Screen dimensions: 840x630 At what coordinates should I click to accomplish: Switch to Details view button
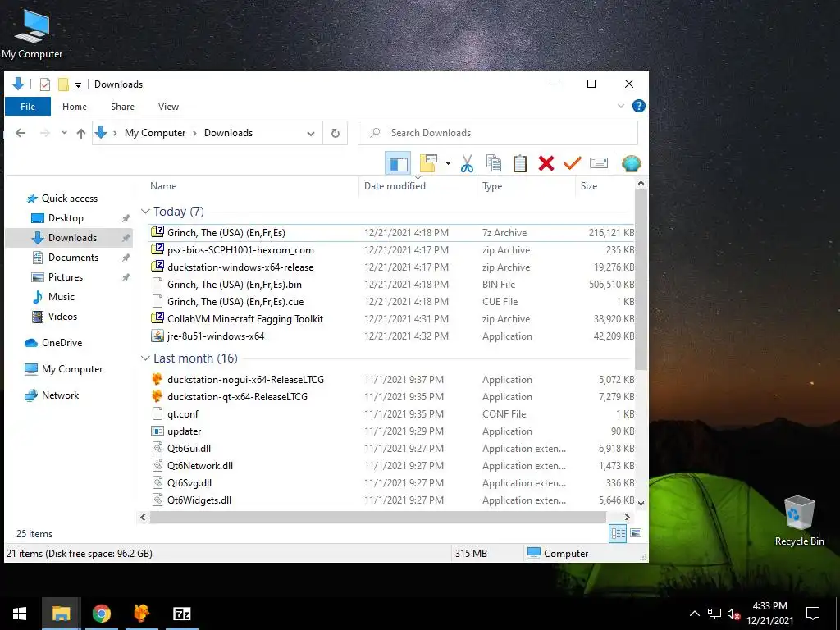(x=618, y=533)
